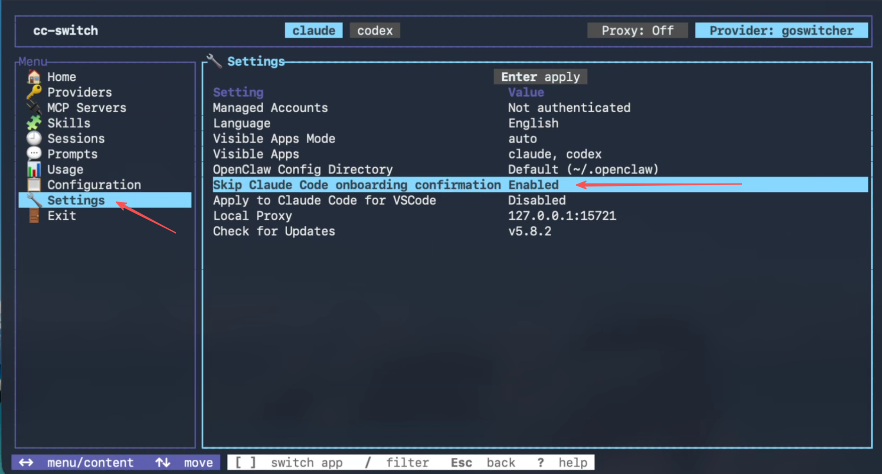Go to MCP Servers in the menu
This screenshot has height=474, width=882.
click(x=87, y=107)
